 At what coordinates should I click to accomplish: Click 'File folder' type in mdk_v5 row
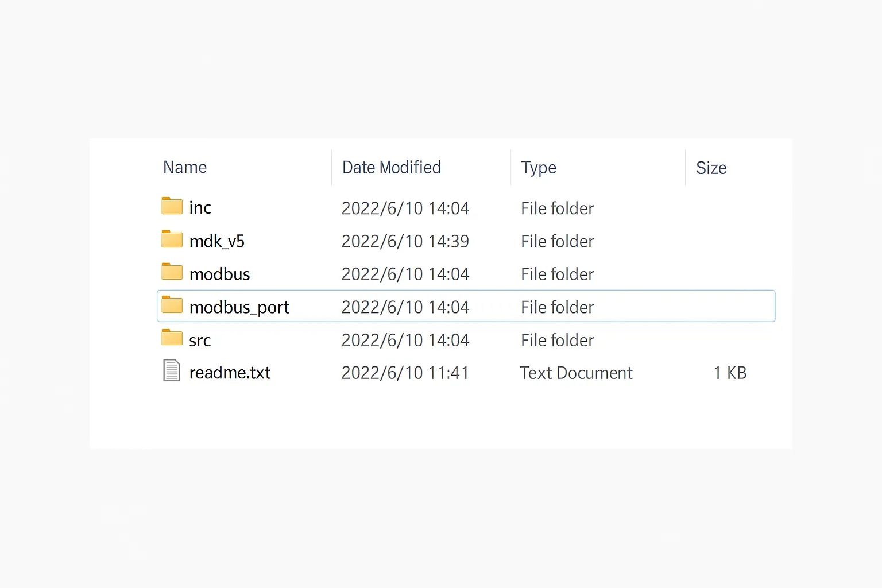click(x=558, y=242)
